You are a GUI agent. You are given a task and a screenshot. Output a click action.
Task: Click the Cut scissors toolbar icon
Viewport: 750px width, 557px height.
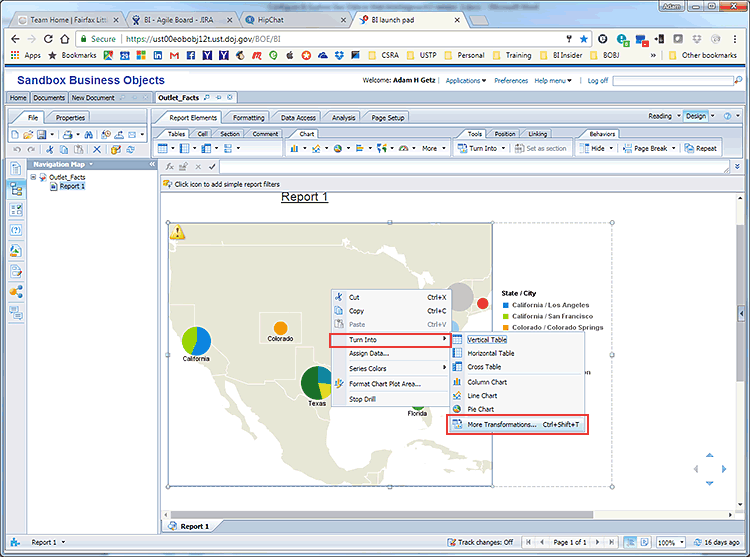click(x=50, y=150)
